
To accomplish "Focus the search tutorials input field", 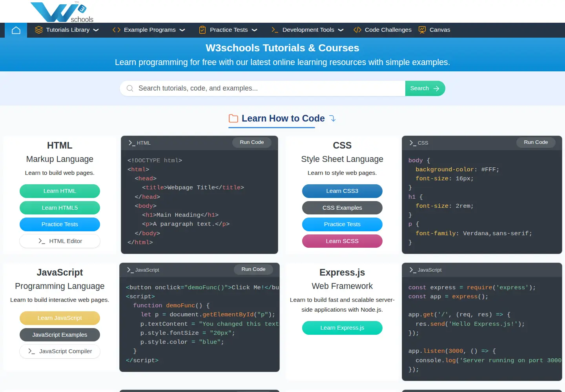I will pyautogui.click(x=262, y=89).
